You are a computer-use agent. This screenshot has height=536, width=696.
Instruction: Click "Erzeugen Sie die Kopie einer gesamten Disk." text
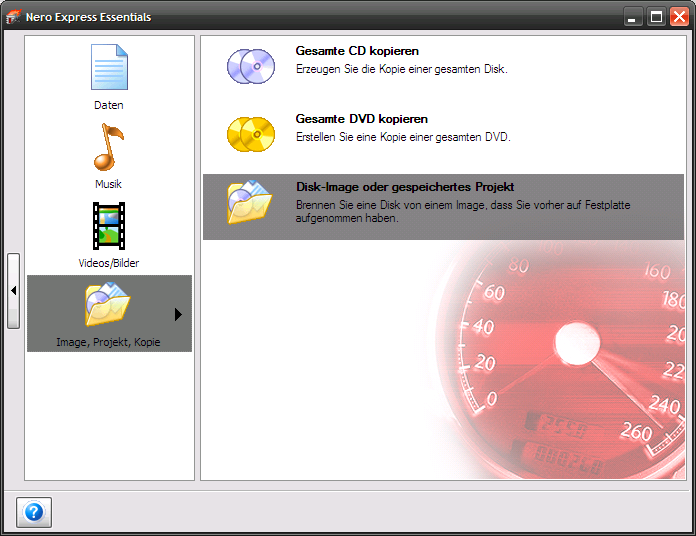402,69
